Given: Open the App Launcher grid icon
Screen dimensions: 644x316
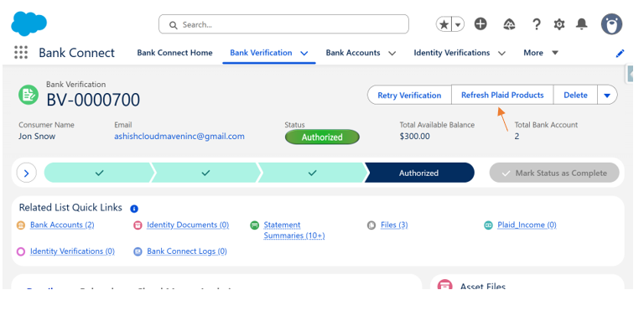Looking at the screenshot, I should pos(21,53).
